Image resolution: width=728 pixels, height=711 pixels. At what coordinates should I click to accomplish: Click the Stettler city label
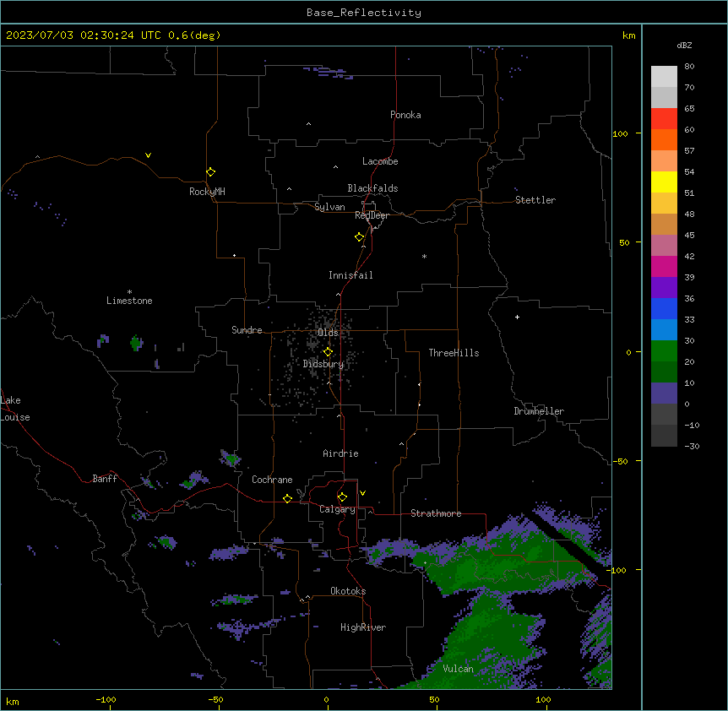[535, 200]
